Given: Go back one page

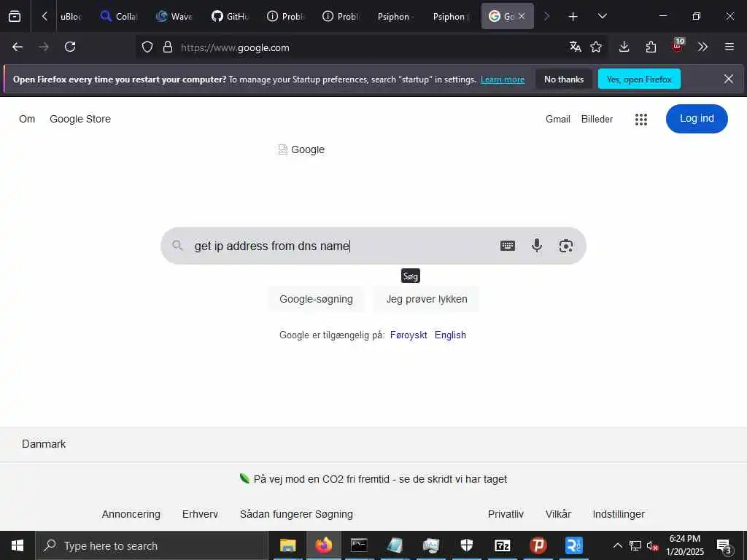Looking at the screenshot, I should pos(18,47).
